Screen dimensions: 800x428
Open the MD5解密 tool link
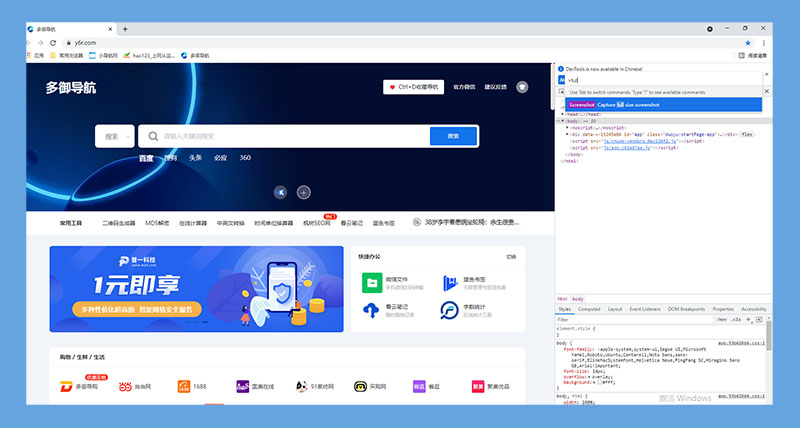157,223
